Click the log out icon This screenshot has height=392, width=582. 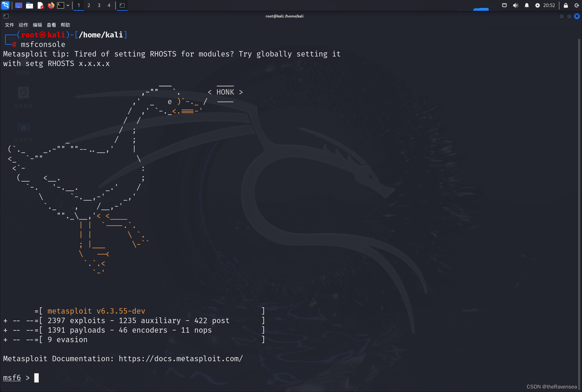click(577, 5)
